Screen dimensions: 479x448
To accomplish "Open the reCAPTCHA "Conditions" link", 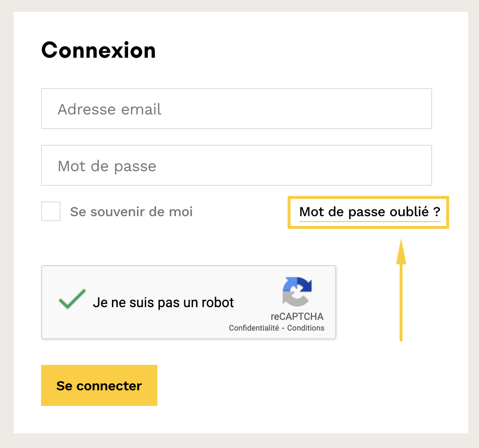I will 305,328.
